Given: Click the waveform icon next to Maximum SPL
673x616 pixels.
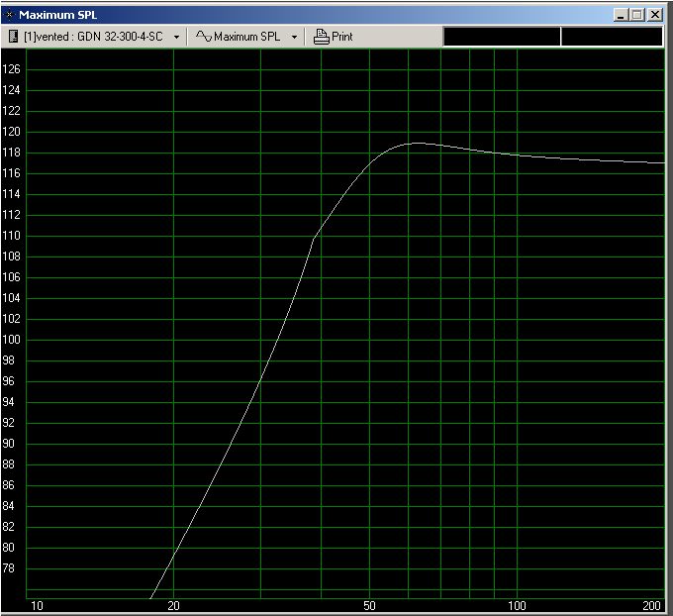Looking at the screenshot, I should [x=204, y=36].
